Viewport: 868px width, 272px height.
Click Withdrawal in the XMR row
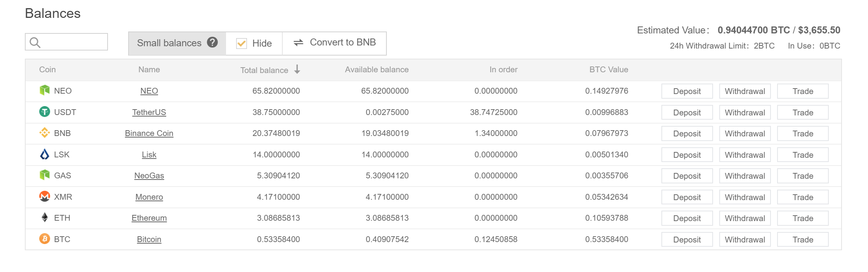tap(745, 197)
